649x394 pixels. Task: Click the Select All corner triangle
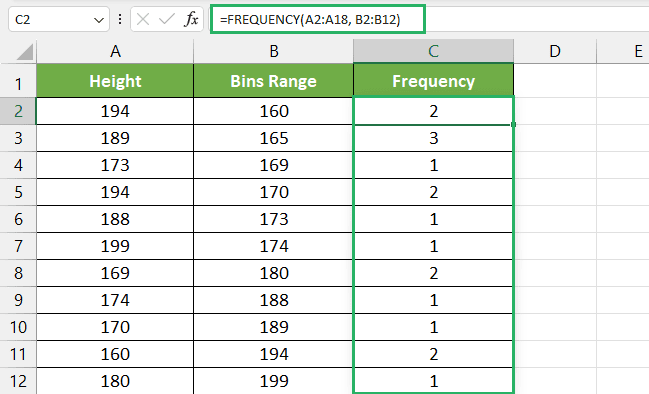25,52
